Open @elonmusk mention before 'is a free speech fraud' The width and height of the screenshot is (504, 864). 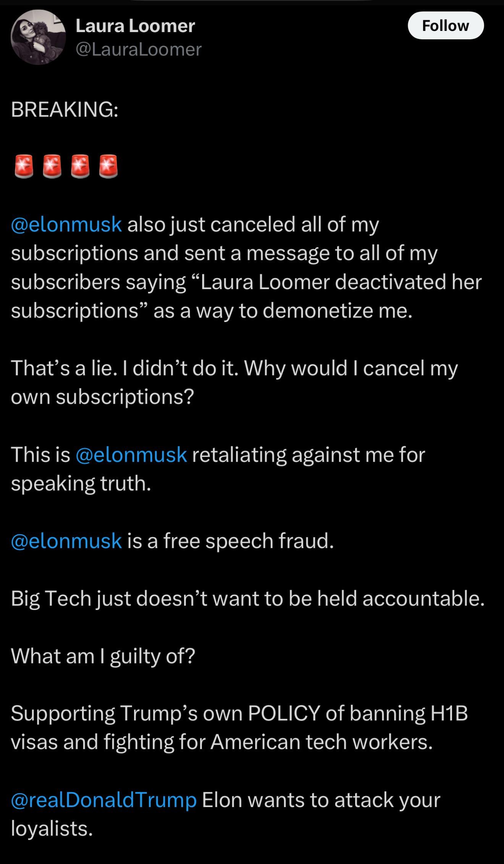[66, 541]
